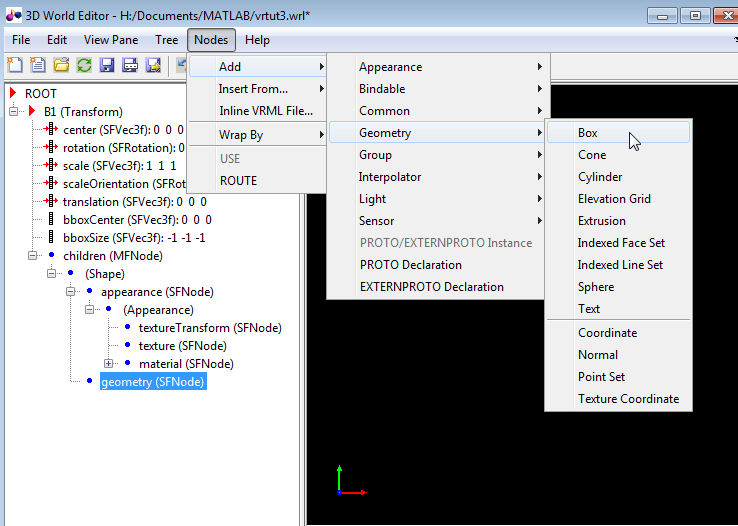
Task: Choose Extrusion geometry
Action: [x=618, y=221]
